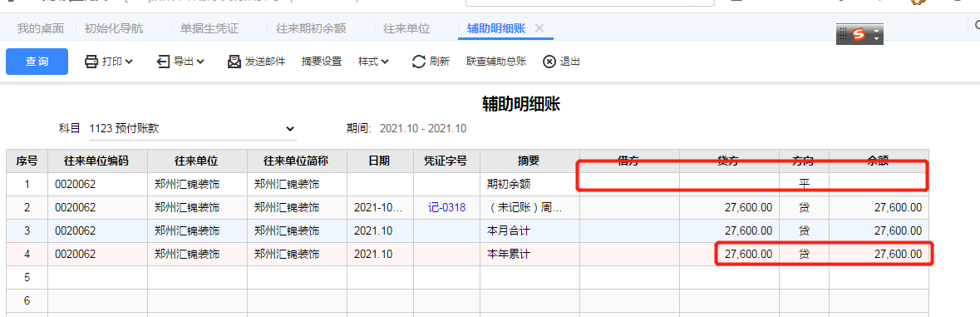Image resolution: width=980 pixels, height=317 pixels.
Task: Open voucher link 记-0318
Action: coord(447,207)
